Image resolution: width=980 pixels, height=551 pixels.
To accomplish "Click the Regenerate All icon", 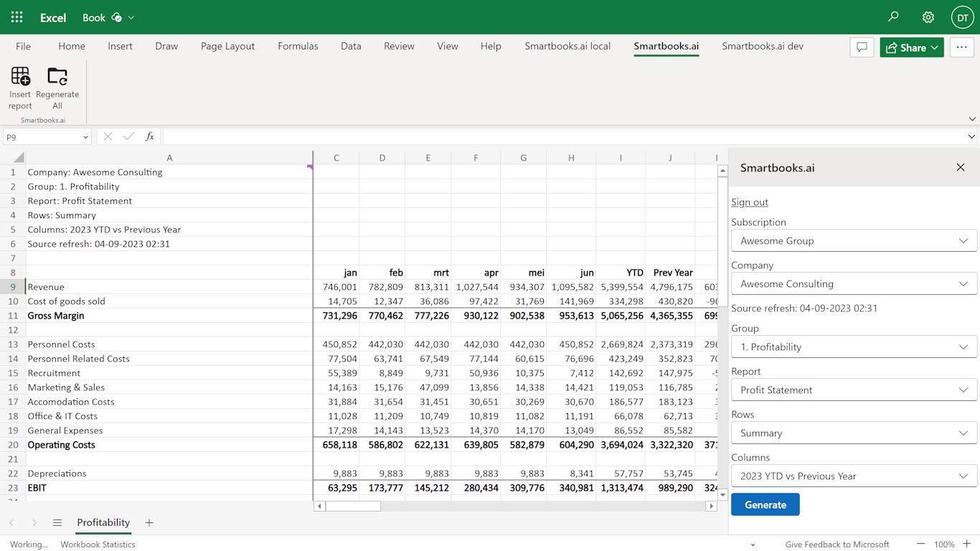I will 57,76.
